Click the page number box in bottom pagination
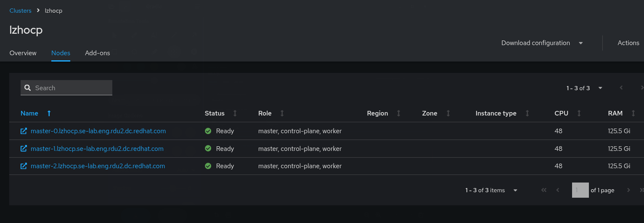 [x=580, y=191]
